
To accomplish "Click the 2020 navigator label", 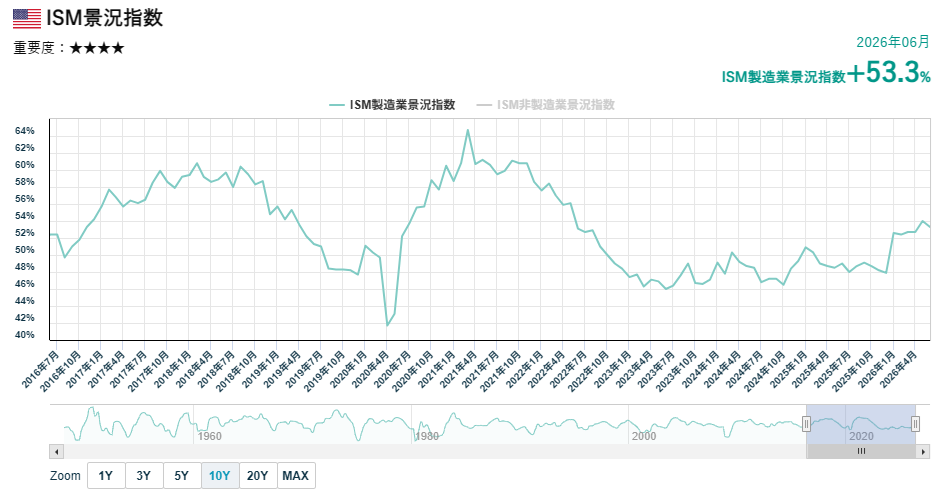I will 861,436.
